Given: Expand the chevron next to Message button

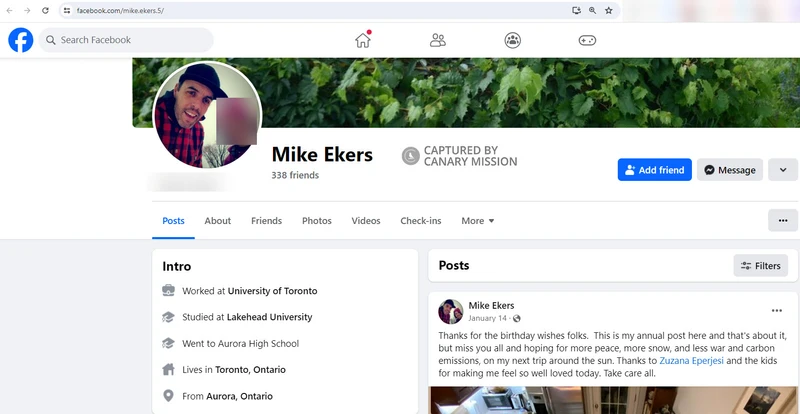Looking at the screenshot, I should pyautogui.click(x=783, y=170).
